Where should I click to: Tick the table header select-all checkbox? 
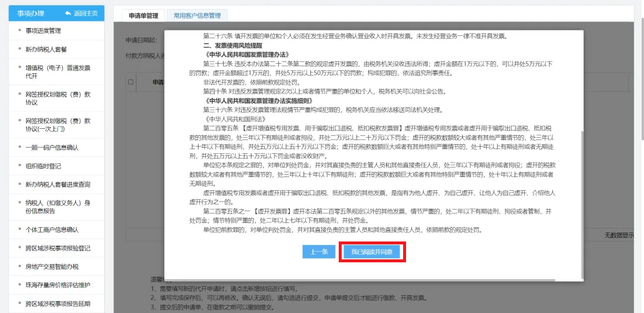pyautogui.click(x=131, y=82)
